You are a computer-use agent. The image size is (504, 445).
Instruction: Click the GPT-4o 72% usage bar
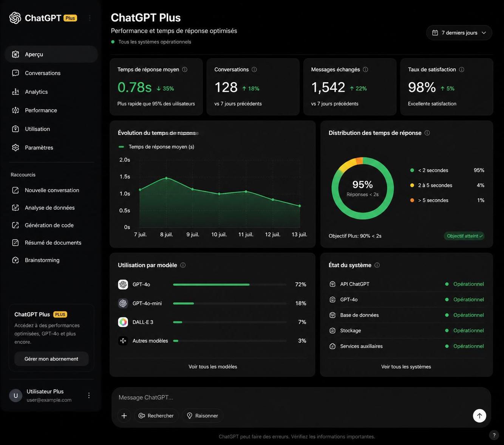click(230, 285)
